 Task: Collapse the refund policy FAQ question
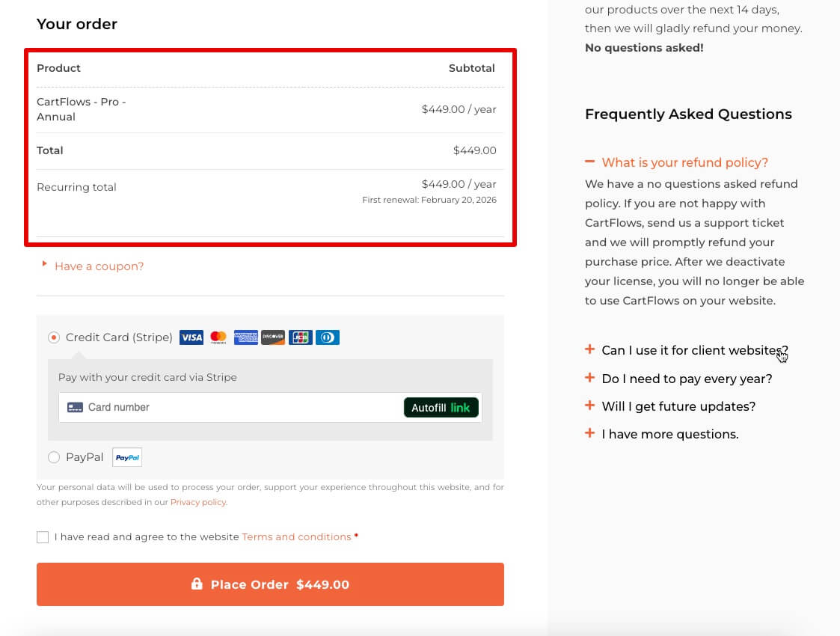[x=684, y=162]
